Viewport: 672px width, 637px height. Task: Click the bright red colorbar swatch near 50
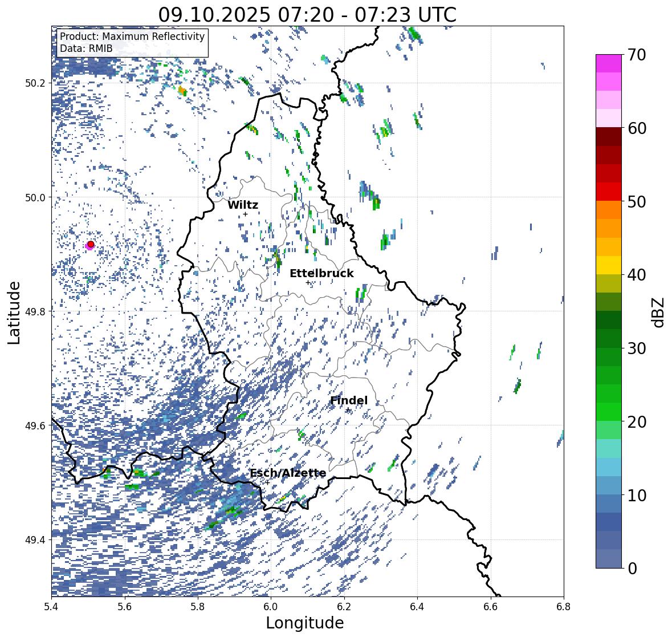click(609, 192)
